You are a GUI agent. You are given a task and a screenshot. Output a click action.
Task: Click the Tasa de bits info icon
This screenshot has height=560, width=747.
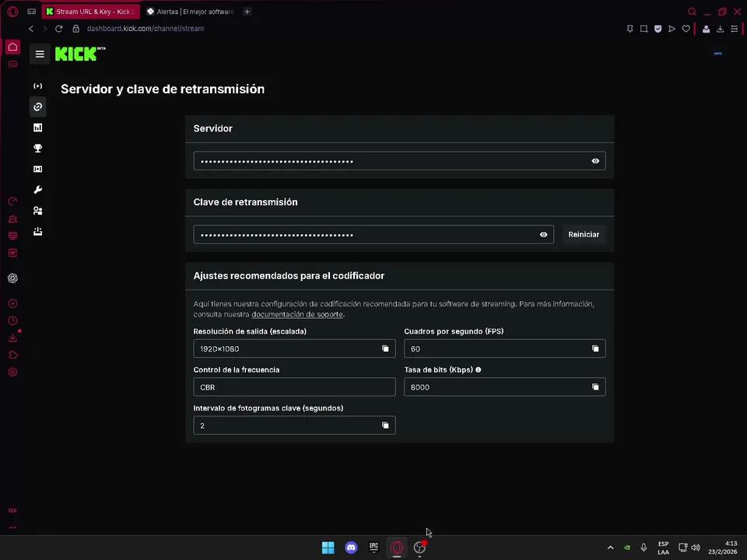click(x=478, y=369)
